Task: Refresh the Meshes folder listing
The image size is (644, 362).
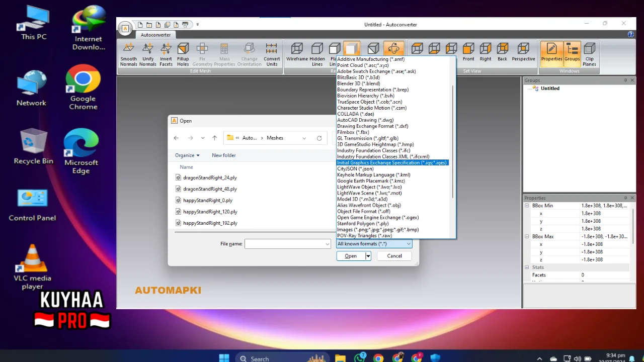Action: pos(319,138)
